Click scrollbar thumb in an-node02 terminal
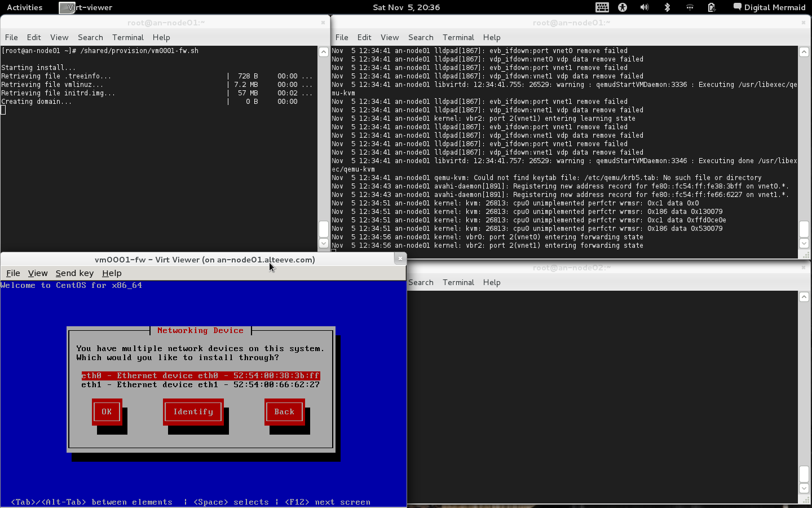This screenshot has height=508, width=812. [804, 474]
